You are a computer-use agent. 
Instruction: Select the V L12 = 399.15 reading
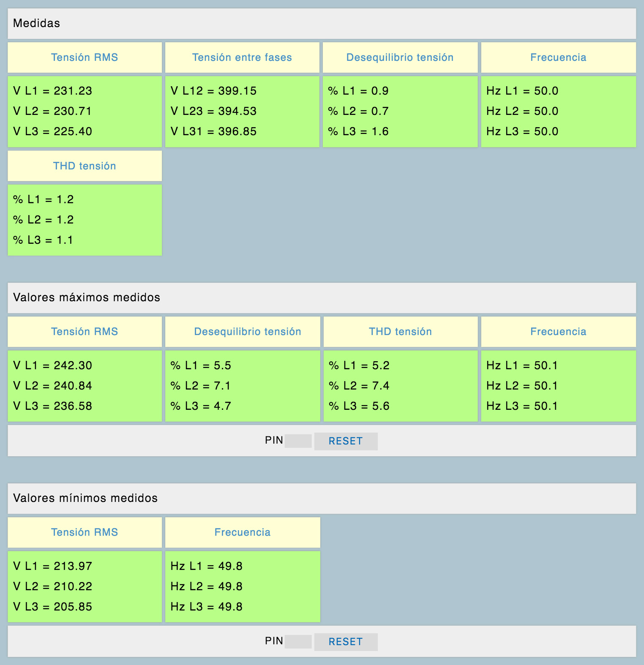coord(213,91)
